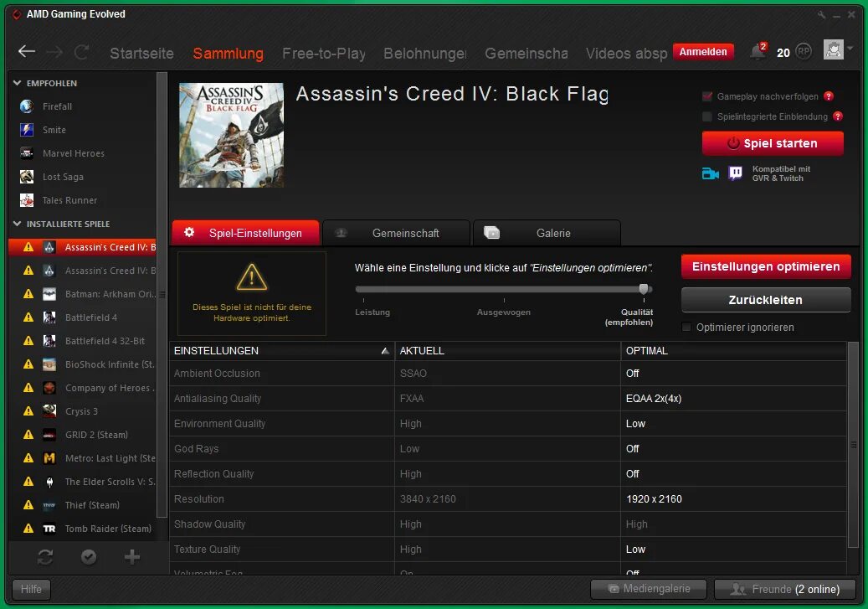Click the Twitch icon
Viewport: 868px width, 609px height.
point(736,173)
